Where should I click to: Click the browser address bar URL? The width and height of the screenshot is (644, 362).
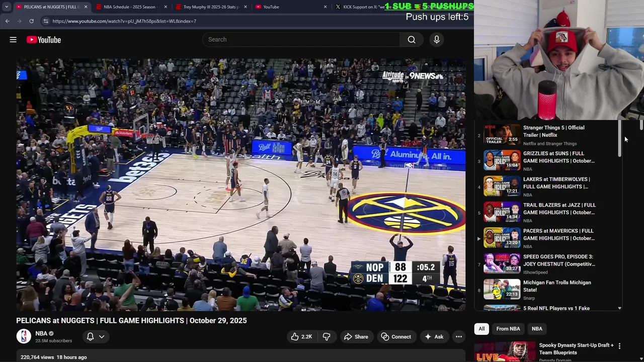point(124,21)
